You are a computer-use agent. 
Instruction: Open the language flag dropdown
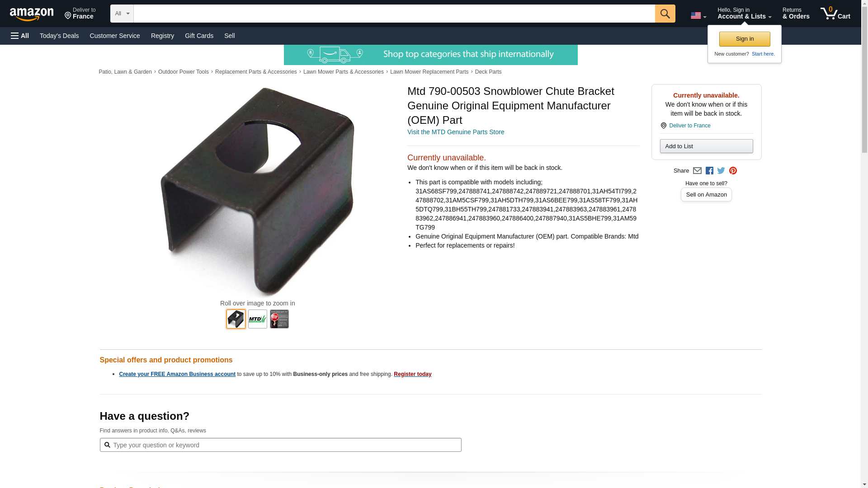pos(698,15)
